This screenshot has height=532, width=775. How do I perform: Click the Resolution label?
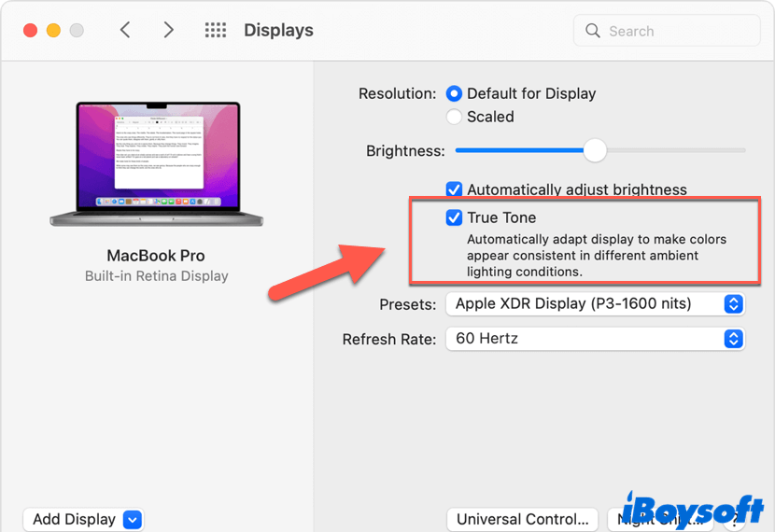[x=398, y=93]
